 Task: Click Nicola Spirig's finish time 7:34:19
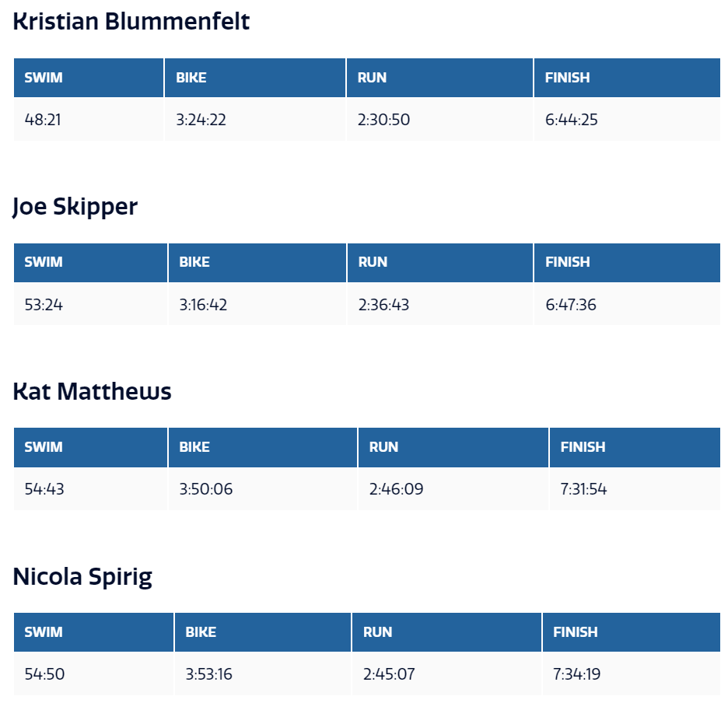click(x=576, y=674)
